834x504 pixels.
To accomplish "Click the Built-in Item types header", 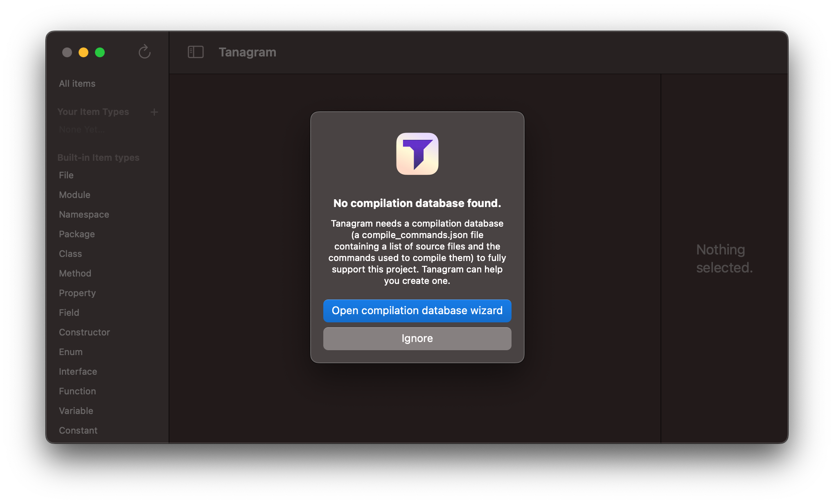I will click(98, 157).
